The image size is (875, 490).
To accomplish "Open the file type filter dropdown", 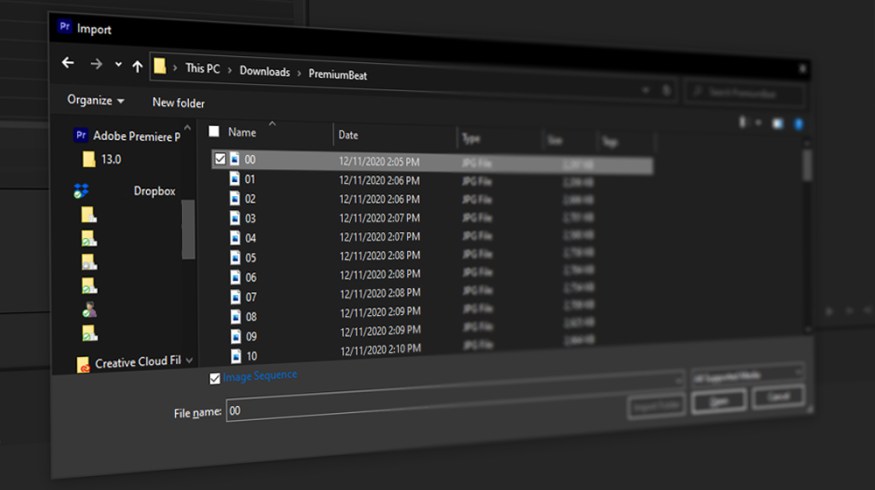I will [748, 376].
